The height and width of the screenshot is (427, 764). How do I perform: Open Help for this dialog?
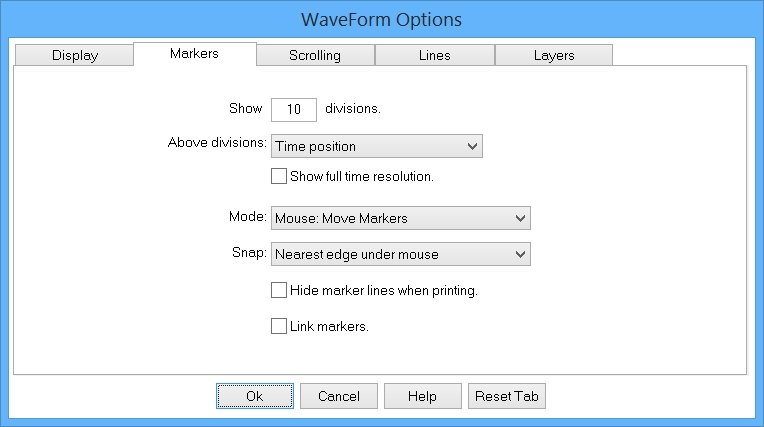pyautogui.click(x=422, y=396)
